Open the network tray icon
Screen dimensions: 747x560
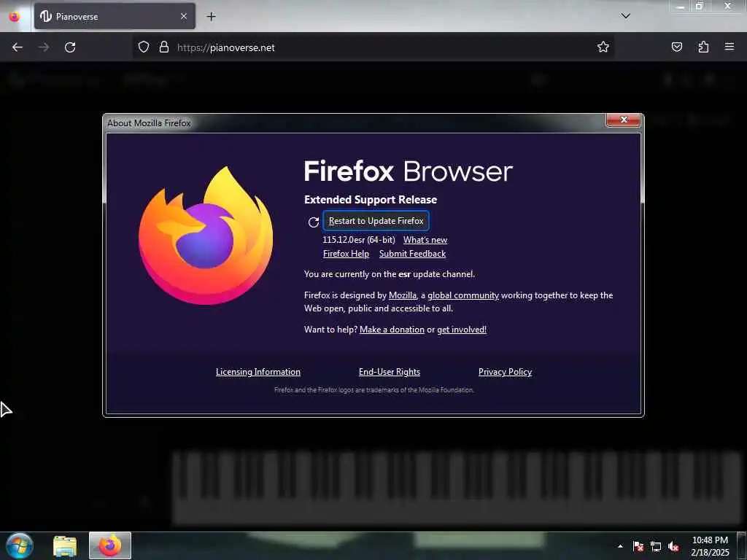coord(656,546)
